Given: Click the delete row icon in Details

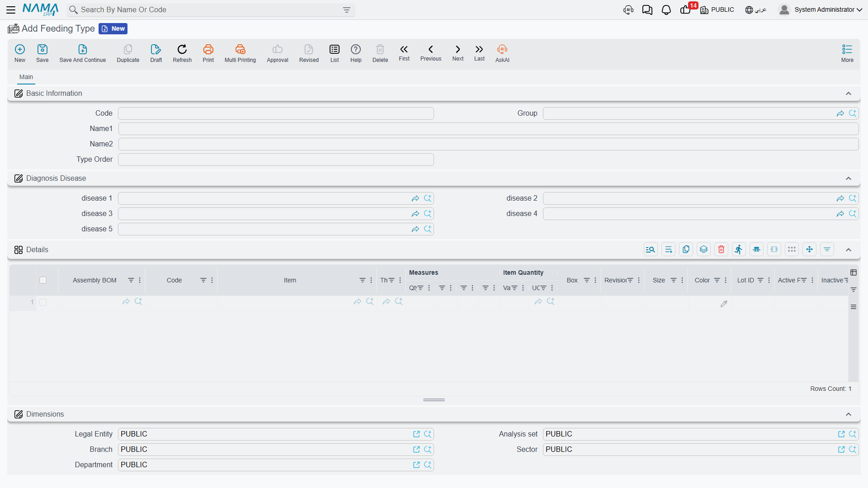Looking at the screenshot, I should (x=722, y=249).
